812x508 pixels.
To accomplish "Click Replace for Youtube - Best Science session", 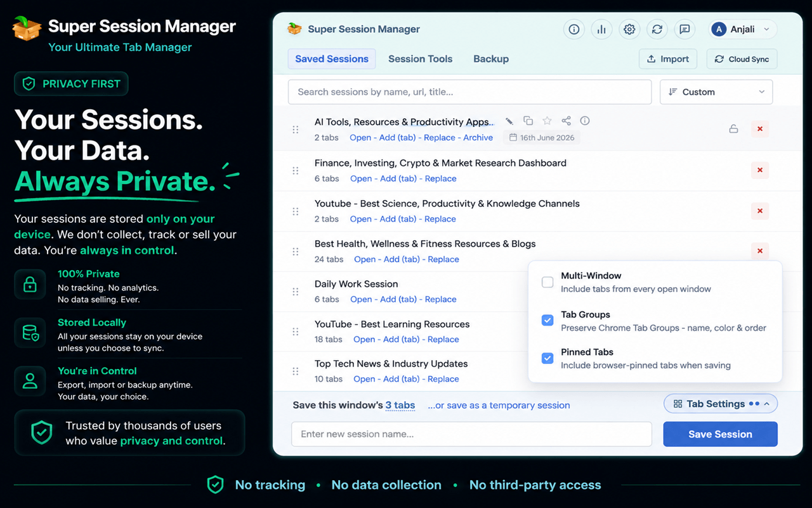I will [x=440, y=219].
